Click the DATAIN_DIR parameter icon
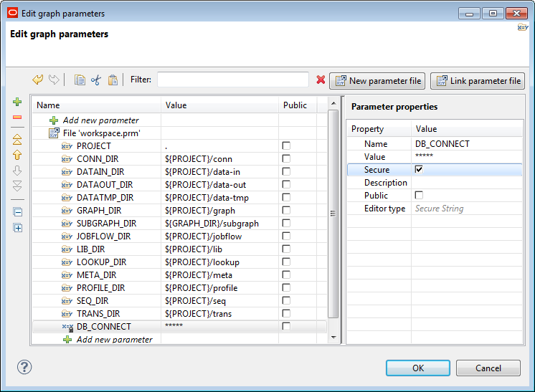This screenshot has width=535, height=392. coord(67,172)
